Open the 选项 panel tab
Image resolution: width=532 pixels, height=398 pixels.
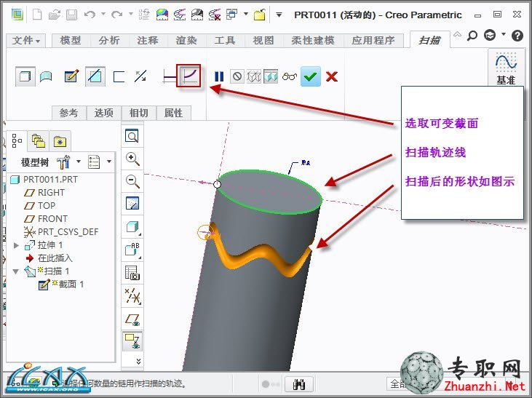104,113
